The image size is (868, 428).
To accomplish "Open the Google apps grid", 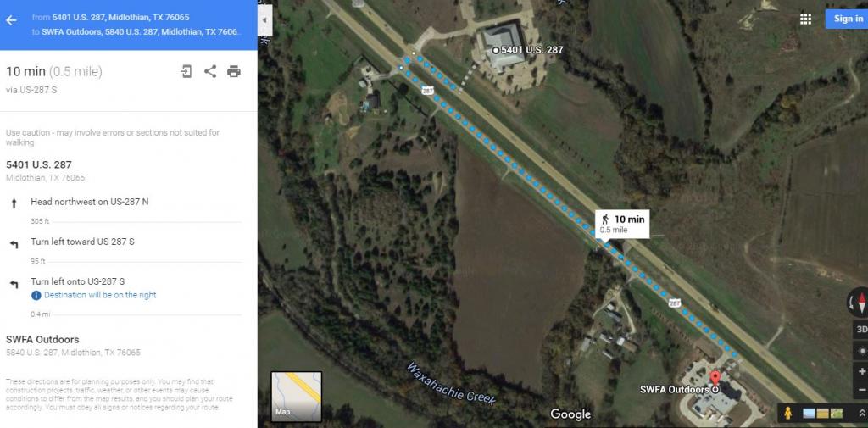I will (805, 19).
